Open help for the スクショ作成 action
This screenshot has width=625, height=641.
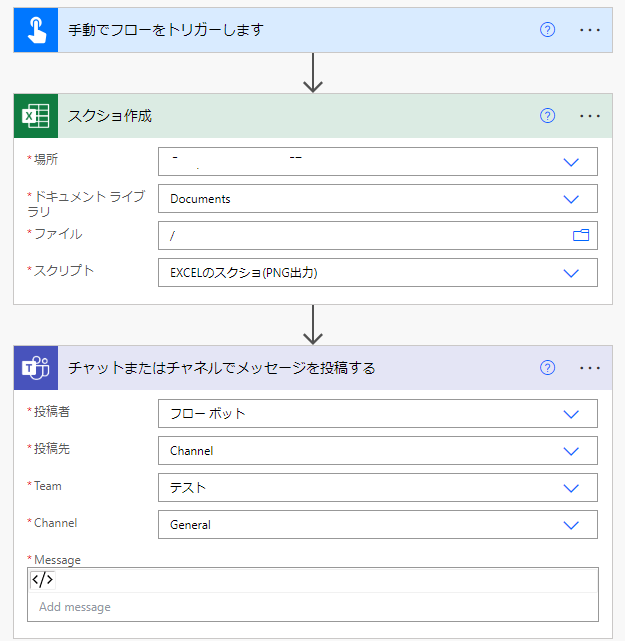pos(547,116)
